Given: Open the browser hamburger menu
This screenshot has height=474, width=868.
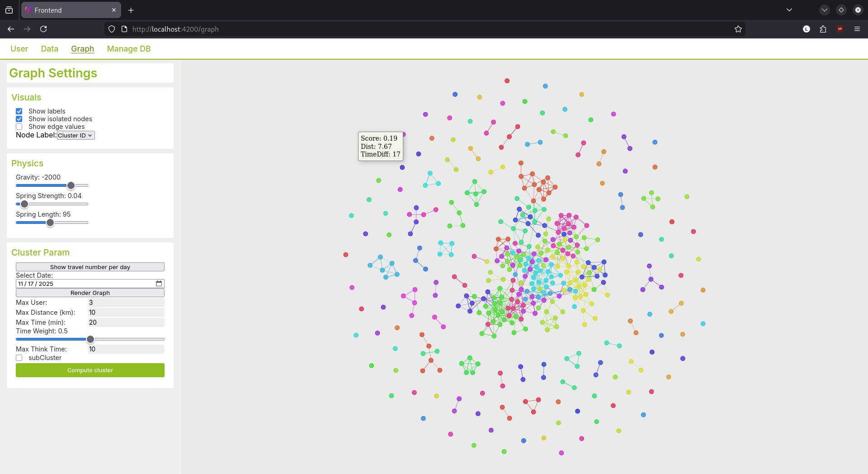Looking at the screenshot, I should point(857,29).
